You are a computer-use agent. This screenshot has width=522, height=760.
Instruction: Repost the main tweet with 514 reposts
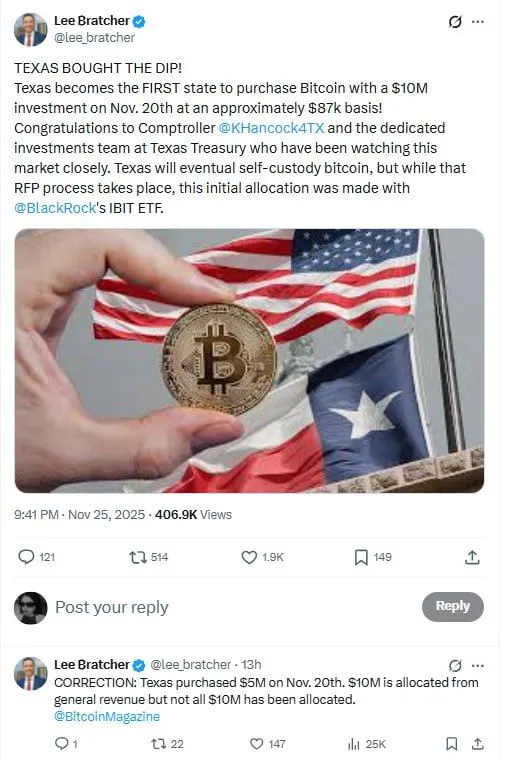click(138, 557)
